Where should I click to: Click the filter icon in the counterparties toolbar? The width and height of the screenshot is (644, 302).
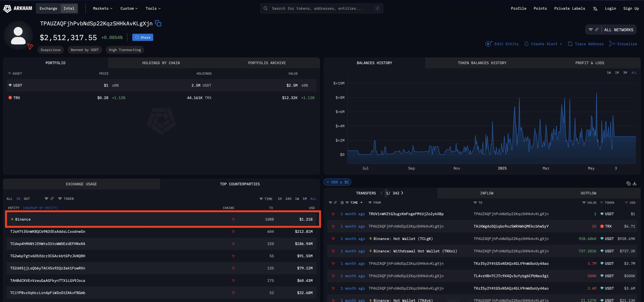[x=46, y=198]
